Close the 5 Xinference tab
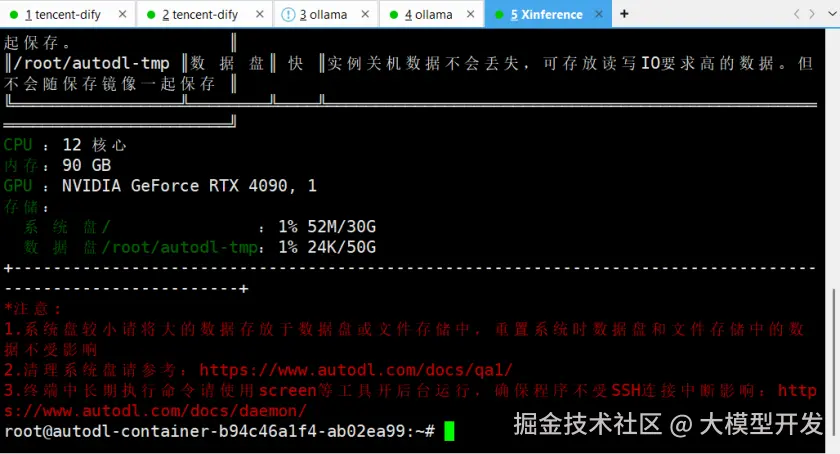 pos(599,14)
